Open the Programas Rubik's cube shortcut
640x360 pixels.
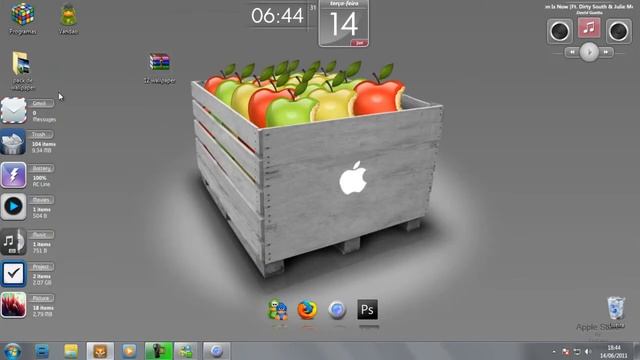(22, 15)
